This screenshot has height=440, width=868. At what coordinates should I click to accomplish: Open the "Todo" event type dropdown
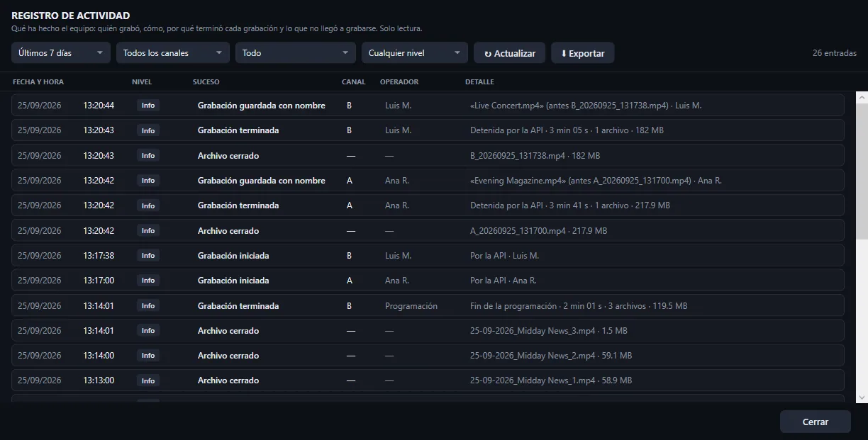tap(296, 53)
